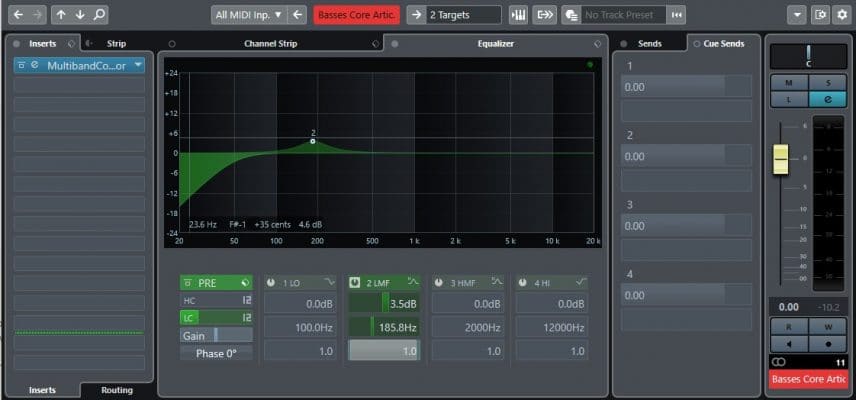Viewport: 856px width, 400px height.
Task: Enable EQ band 3 HMF power button
Action: 439,283
